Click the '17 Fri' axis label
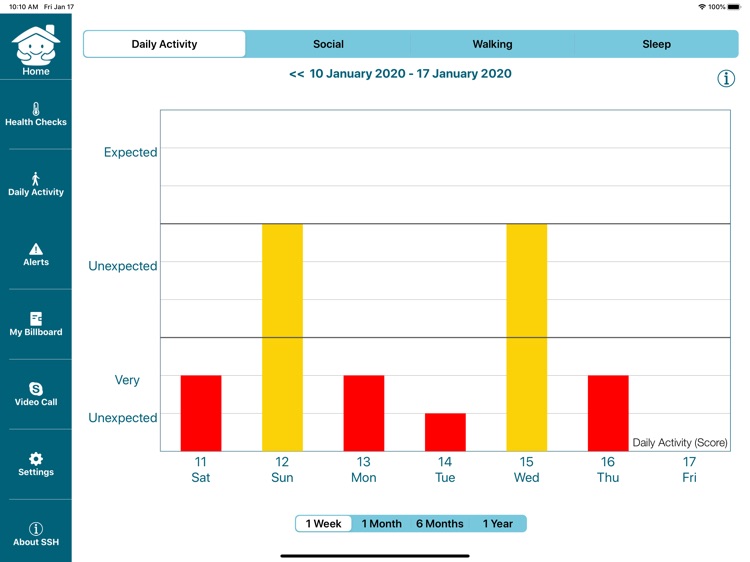Screen dimensions: 750x562 click(689, 469)
